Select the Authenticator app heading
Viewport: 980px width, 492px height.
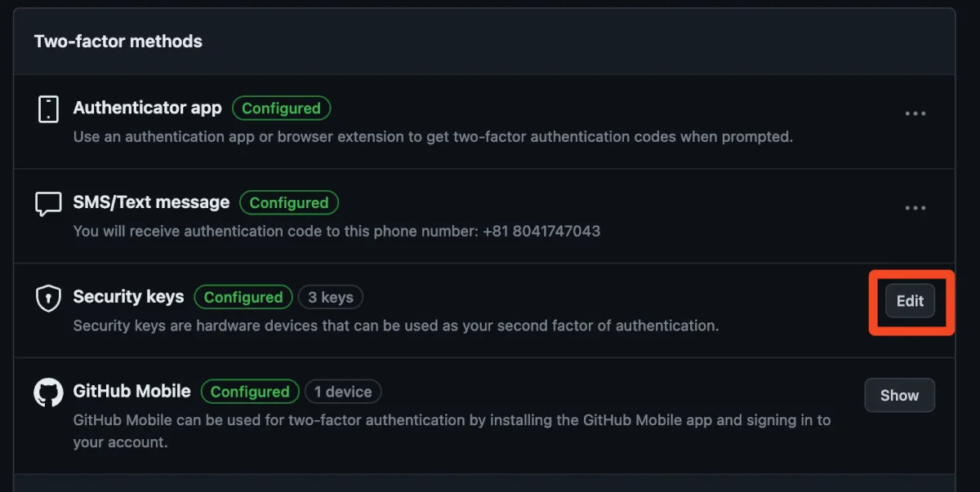[147, 109]
